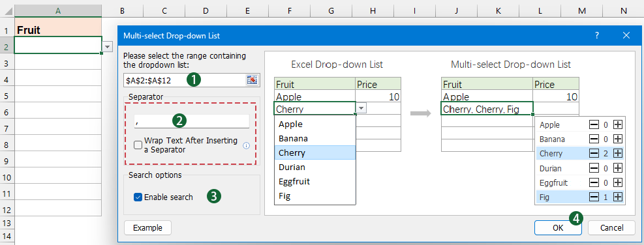Uncheck the Enable search checkbox
Image resolution: width=644 pixels, height=245 pixels.
[x=138, y=197]
